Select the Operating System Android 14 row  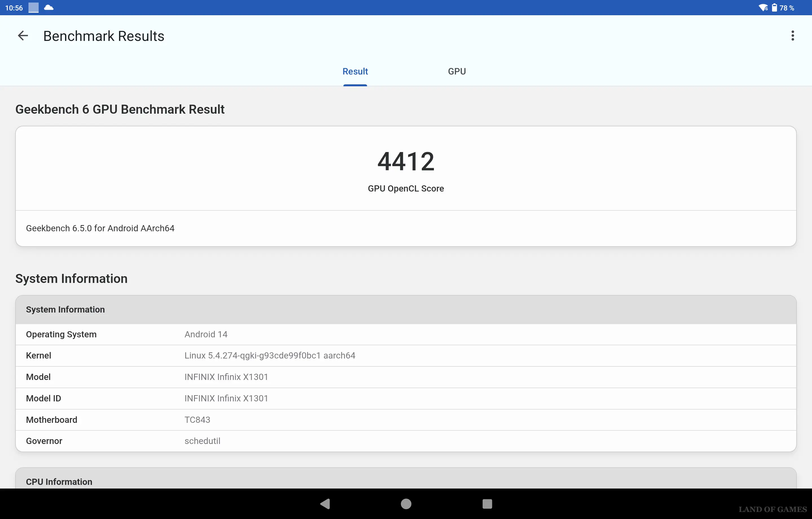pos(406,335)
